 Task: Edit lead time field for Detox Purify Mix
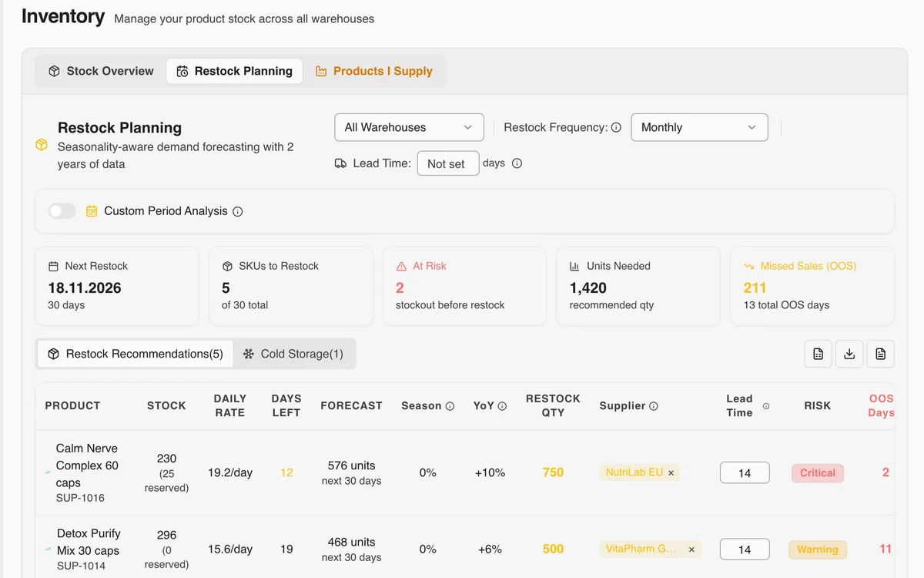[745, 549]
